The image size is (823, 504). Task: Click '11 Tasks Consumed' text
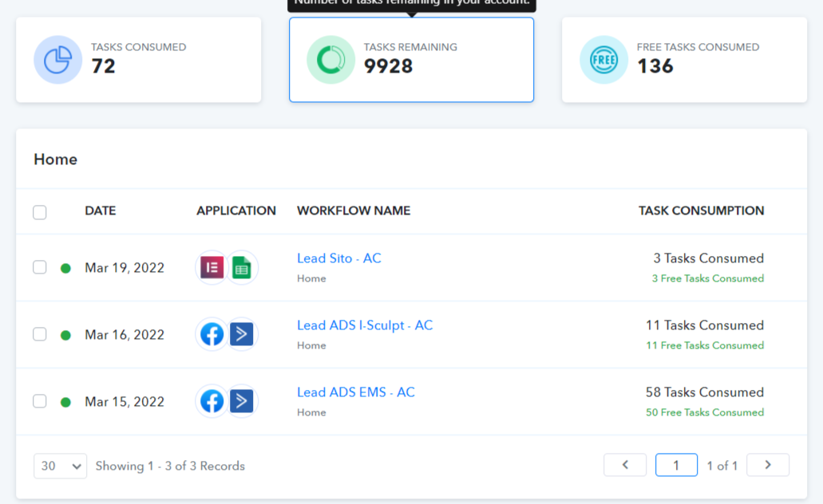coord(705,325)
